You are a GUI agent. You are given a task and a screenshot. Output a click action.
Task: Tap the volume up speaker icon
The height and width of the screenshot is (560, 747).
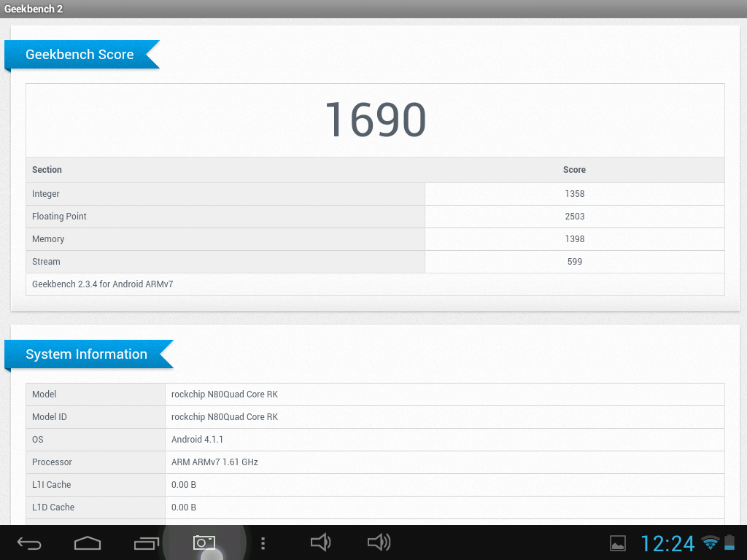click(x=379, y=542)
